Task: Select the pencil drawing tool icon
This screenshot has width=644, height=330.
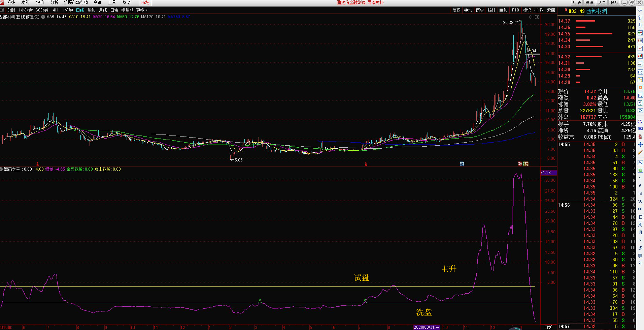Action: [x=640, y=152]
